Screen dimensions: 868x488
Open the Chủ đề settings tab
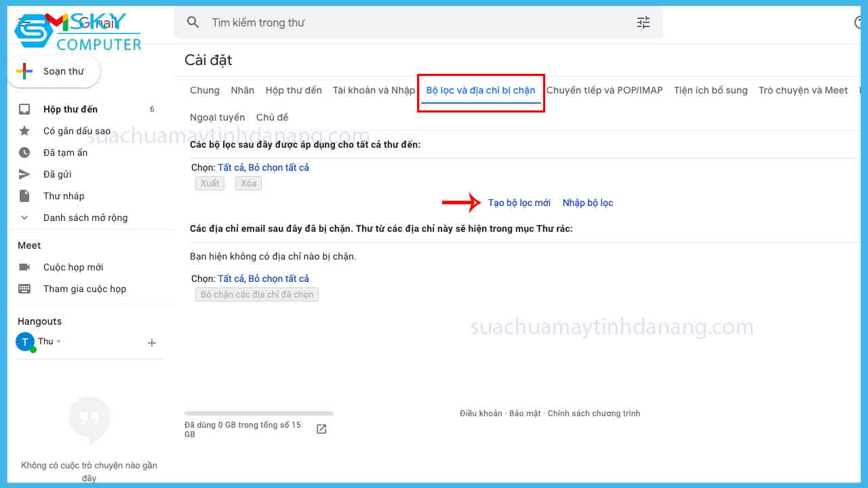click(272, 117)
